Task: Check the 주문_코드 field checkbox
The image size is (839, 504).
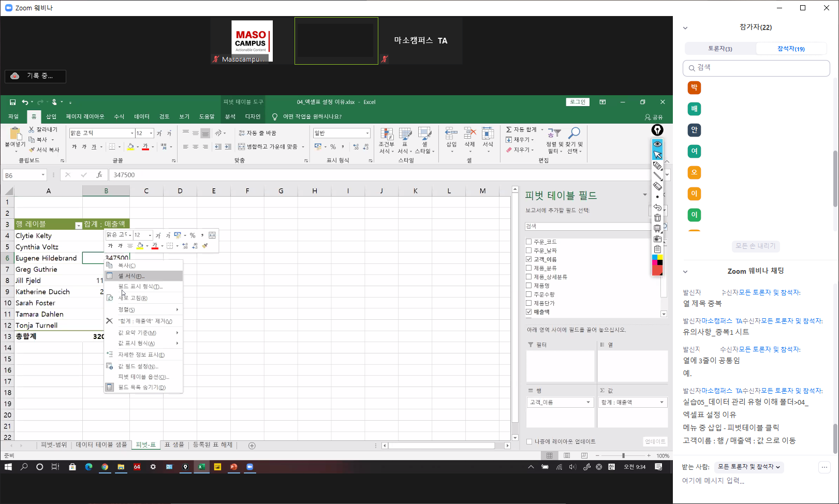Action: pos(528,242)
